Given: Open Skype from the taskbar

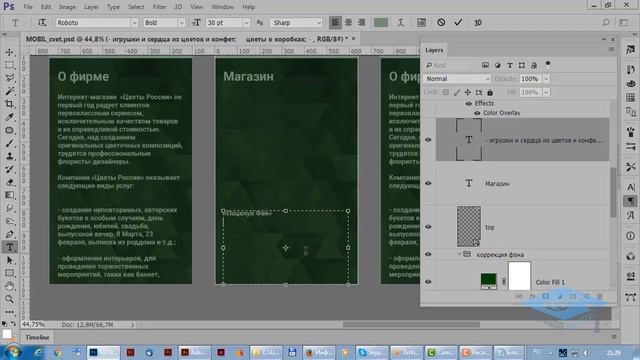Looking at the screenshot, I should tap(371, 352).
